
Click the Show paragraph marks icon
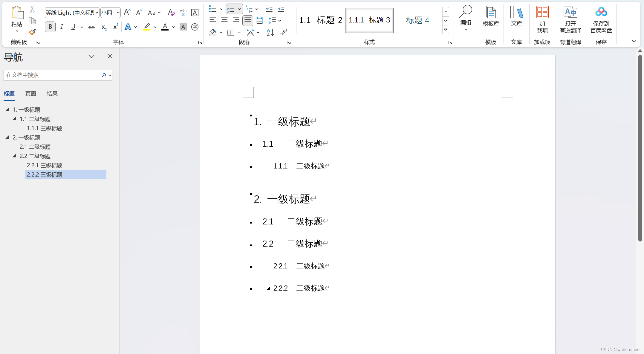(x=283, y=32)
